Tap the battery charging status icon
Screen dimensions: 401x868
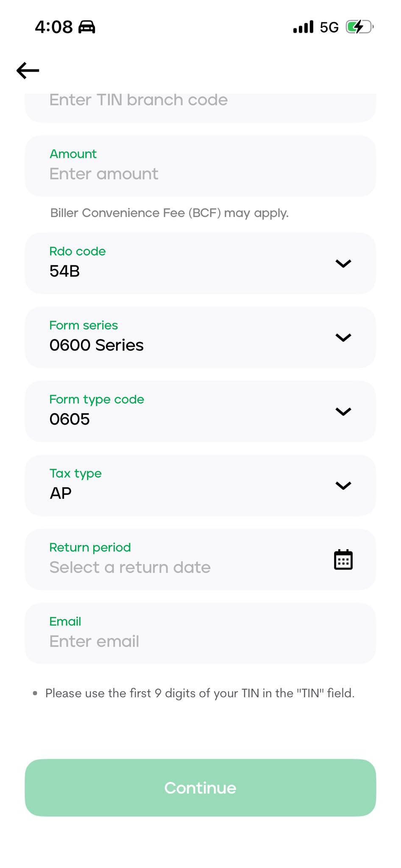[359, 27]
